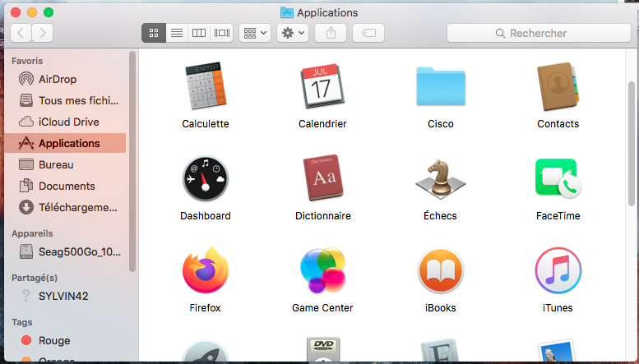Screen dimensions: 639x364
Task: Launch iTunes from the grid
Action: click(558, 270)
